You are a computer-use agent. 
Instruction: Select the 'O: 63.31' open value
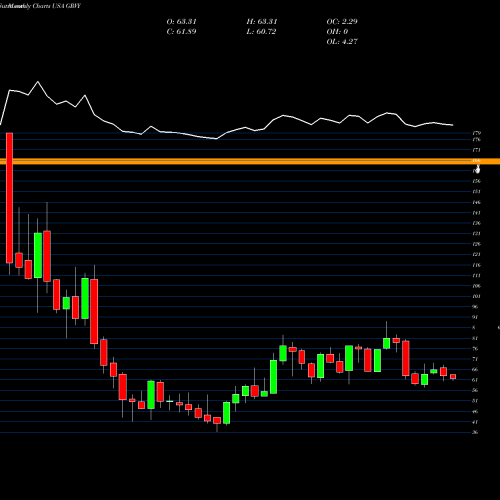coord(181,21)
